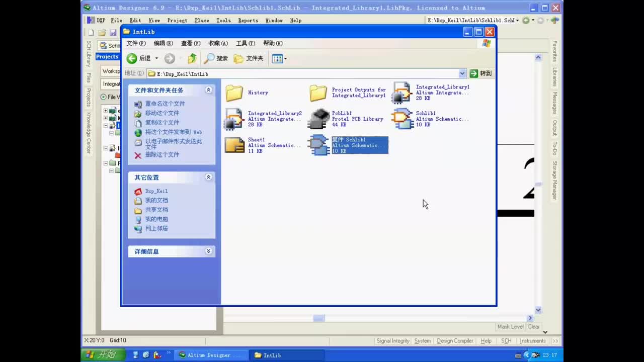Go up one folder level in IntLib
The height and width of the screenshot is (362, 644).
click(x=192, y=58)
